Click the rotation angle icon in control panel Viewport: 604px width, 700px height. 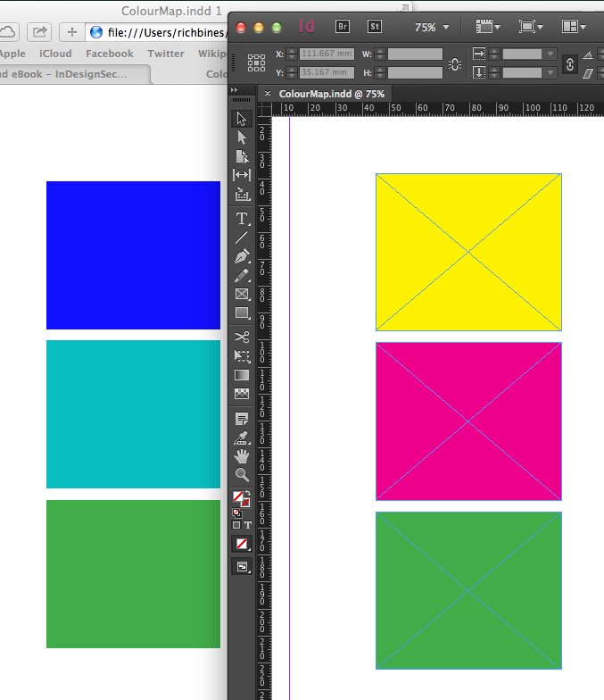pos(587,55)
